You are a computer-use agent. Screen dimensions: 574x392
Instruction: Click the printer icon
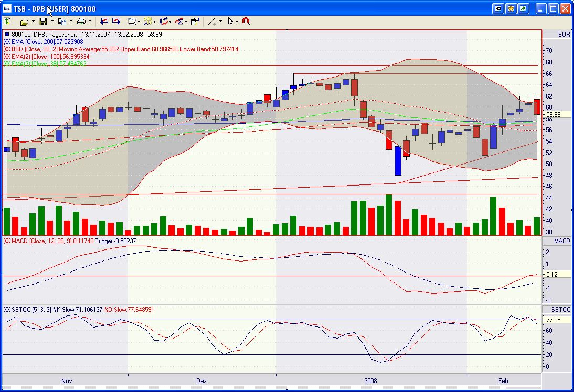(81, 21)
